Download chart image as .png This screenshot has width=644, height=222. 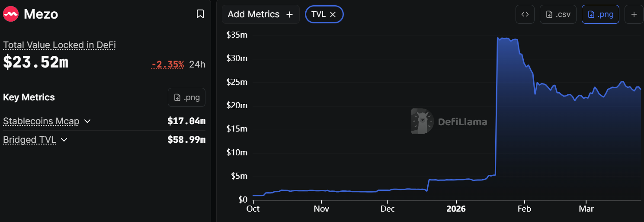(x=600, y=14)
